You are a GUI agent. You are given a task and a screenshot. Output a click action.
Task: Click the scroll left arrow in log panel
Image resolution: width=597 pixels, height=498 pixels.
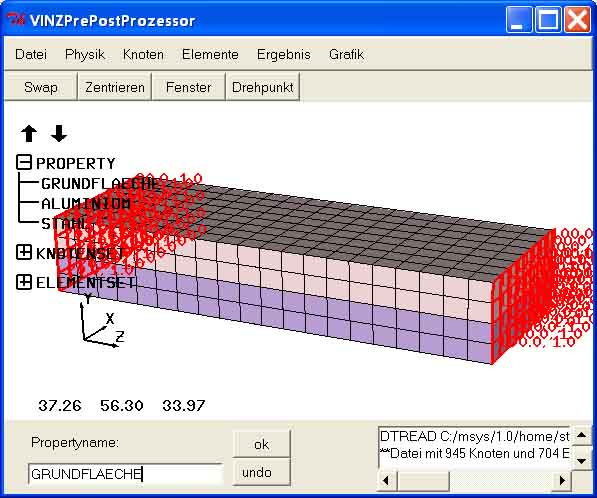click(x=386, y=480)
